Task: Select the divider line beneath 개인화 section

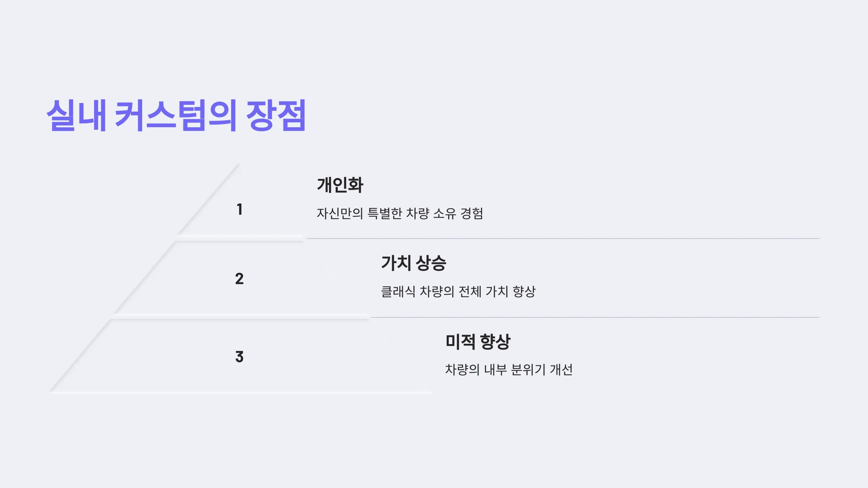Action: pyautogui.click(x=563, y=239)
